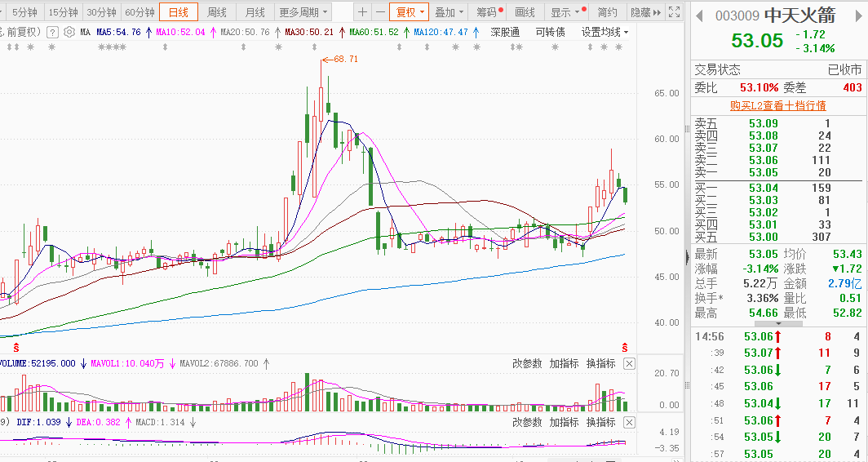Toggle 筹码 chip distribution display
This screenshot has width=868, height=462.
coord(489,12)
